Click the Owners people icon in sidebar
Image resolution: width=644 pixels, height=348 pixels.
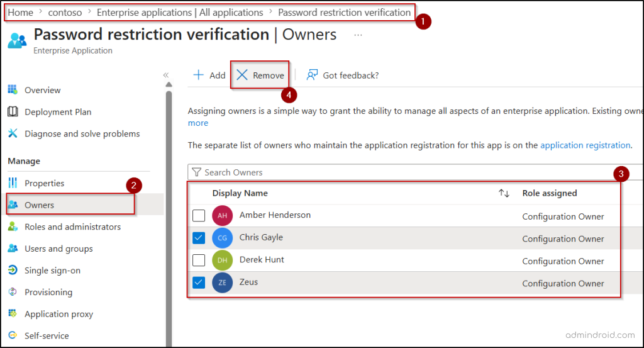pyautogui.click(x=13, y=204)
